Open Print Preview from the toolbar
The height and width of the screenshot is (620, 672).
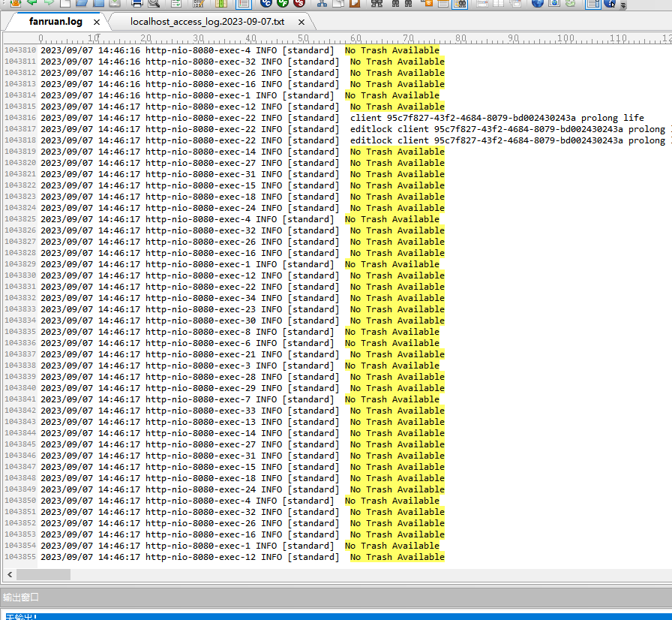pos(154,4)
